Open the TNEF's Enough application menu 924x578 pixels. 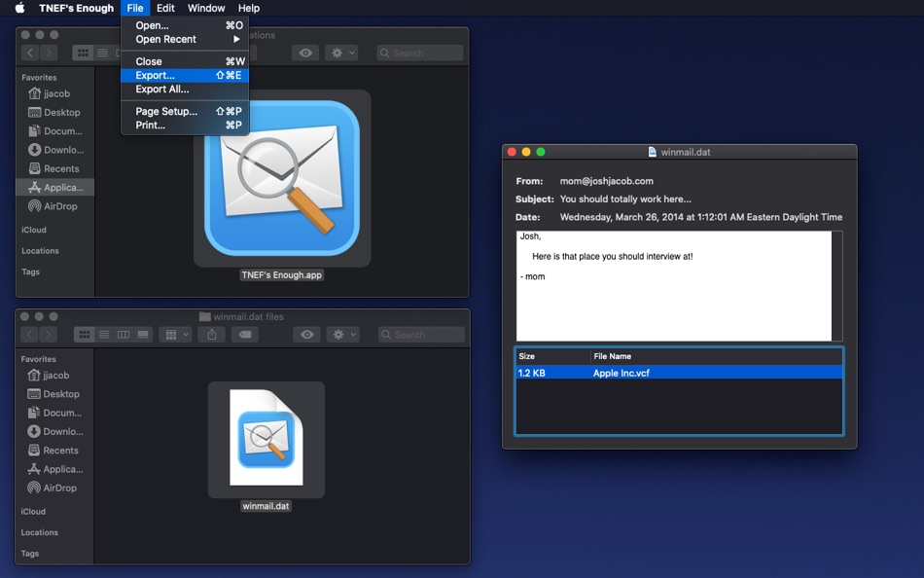pyautogui.click(x=76, y=8)
